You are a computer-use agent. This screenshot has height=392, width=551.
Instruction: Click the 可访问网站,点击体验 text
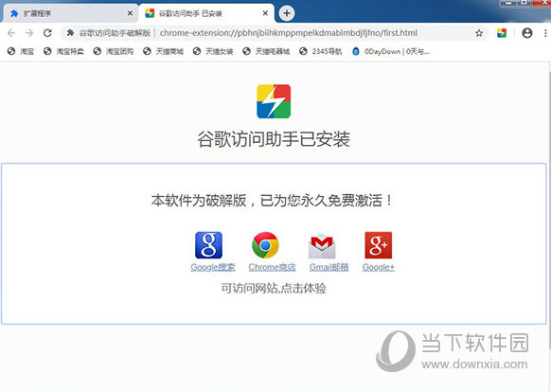pos(274,288)
